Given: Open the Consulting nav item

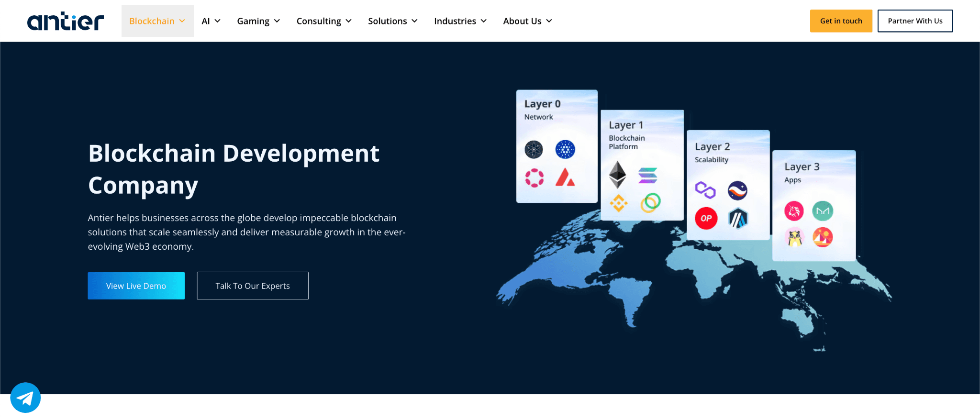Looking at the screenshot, I should pyautogui.click(x=324, y=21).
